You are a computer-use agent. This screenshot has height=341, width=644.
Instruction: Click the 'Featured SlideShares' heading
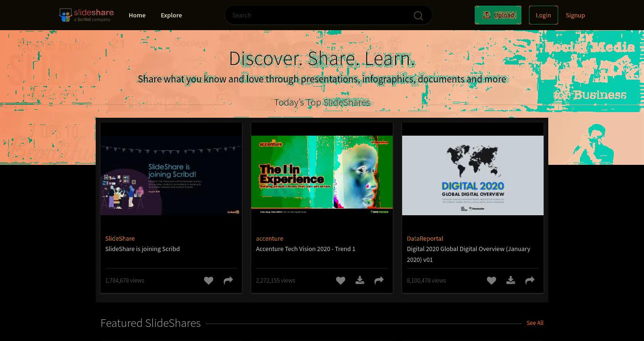[150, 323]
